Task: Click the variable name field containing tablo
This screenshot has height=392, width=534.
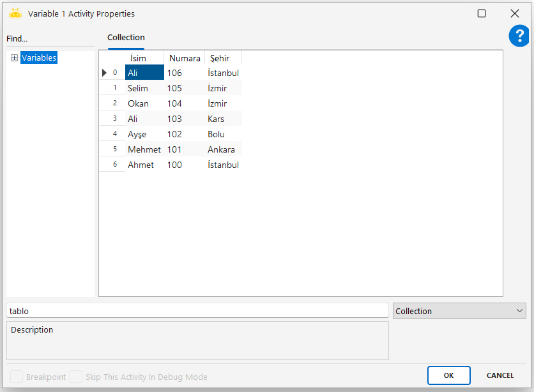Action: click(x=197, y=311)
